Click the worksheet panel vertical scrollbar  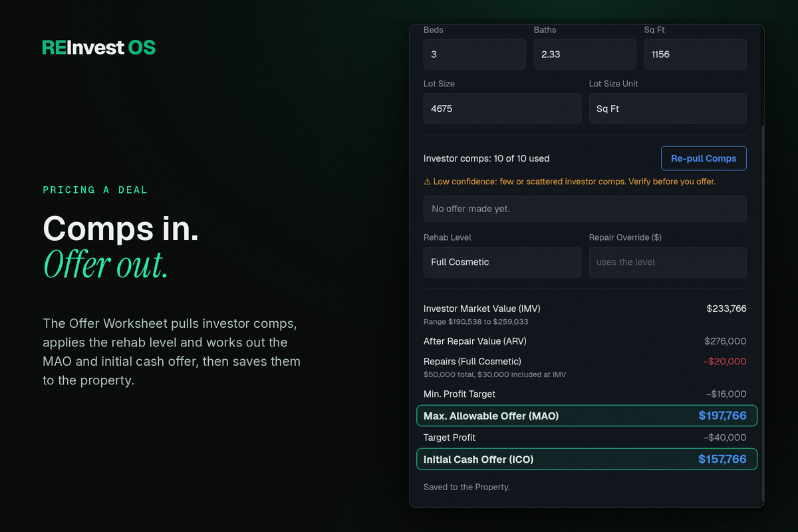point(762,313)
